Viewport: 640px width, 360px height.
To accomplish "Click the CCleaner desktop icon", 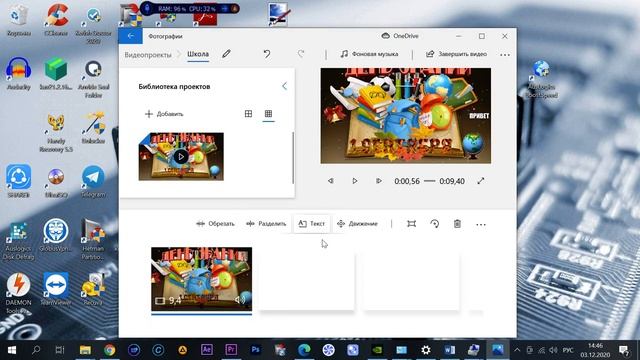I will point(56,20).
